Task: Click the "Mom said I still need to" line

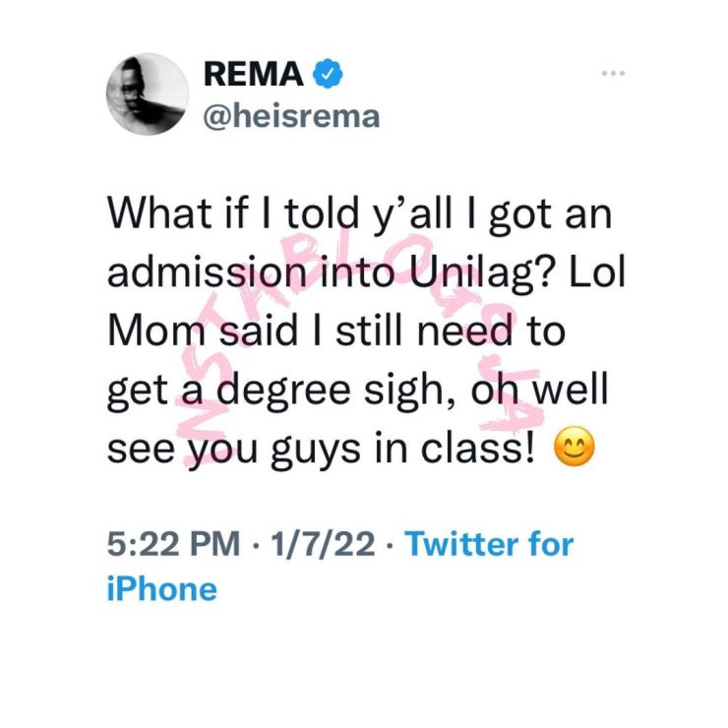Action: [x=335, y=331]
